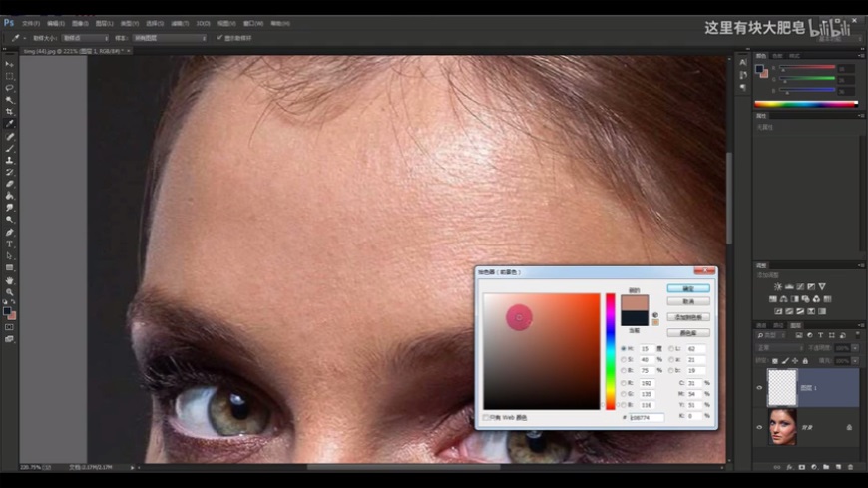The height and width of the screenshot is (488, 868).
Task: Open the Sample layers dropdown in options bar
Action: pyautogui.click(x=168, y=38)
